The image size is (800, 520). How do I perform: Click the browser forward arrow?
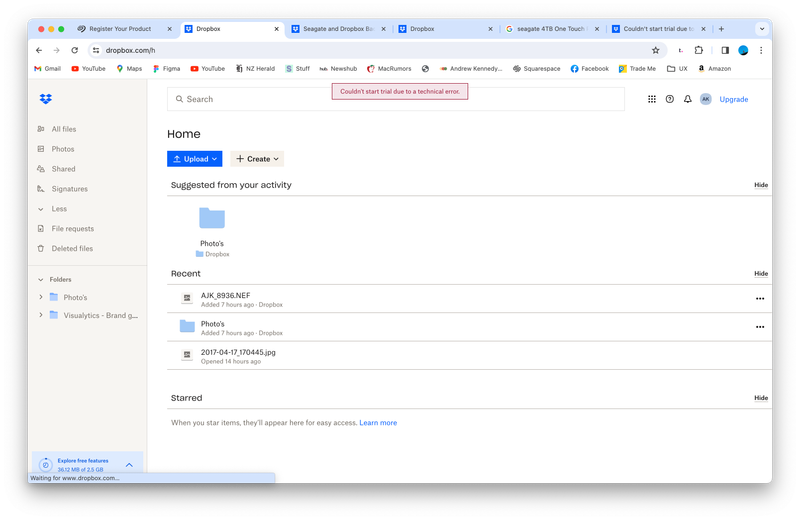click(x=57, y=50)
